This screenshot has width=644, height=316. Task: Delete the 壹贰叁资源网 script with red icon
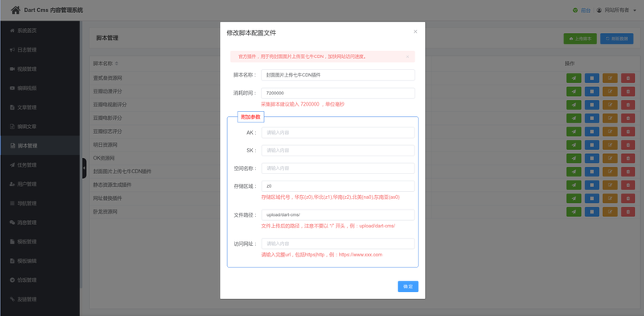pos(628,77)
